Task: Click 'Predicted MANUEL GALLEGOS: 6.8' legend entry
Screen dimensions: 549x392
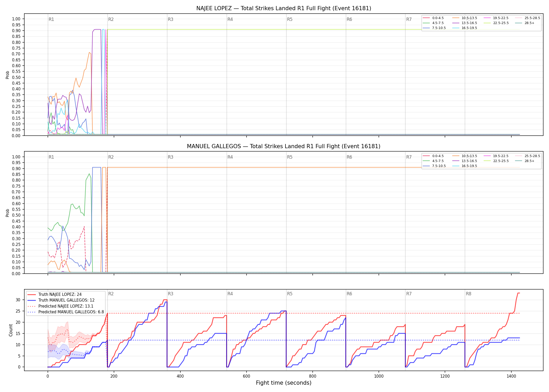Action: tap(66, 312)
